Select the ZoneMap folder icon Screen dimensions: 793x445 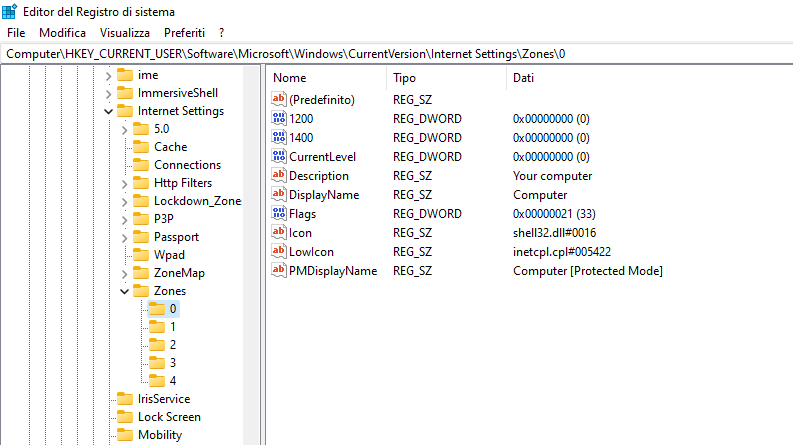tap(141, 273)
